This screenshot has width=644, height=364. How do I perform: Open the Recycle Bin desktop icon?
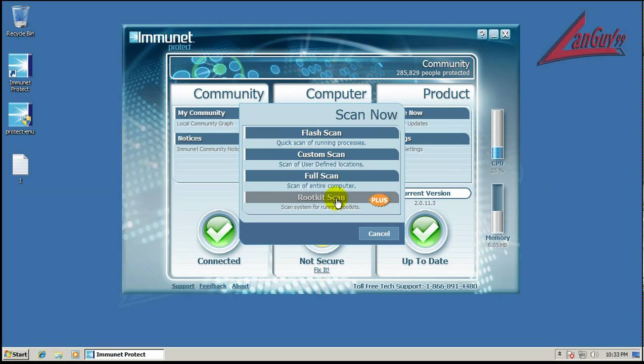[20, 21]
